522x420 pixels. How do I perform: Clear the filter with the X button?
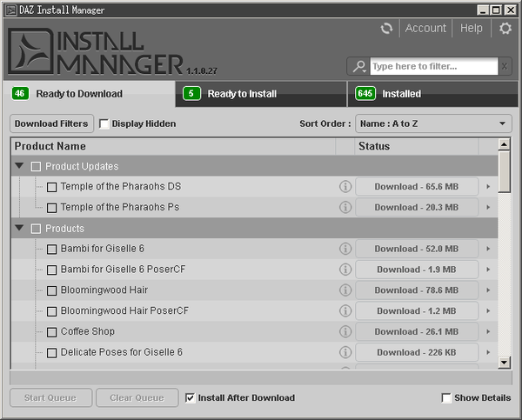(505, 66)
